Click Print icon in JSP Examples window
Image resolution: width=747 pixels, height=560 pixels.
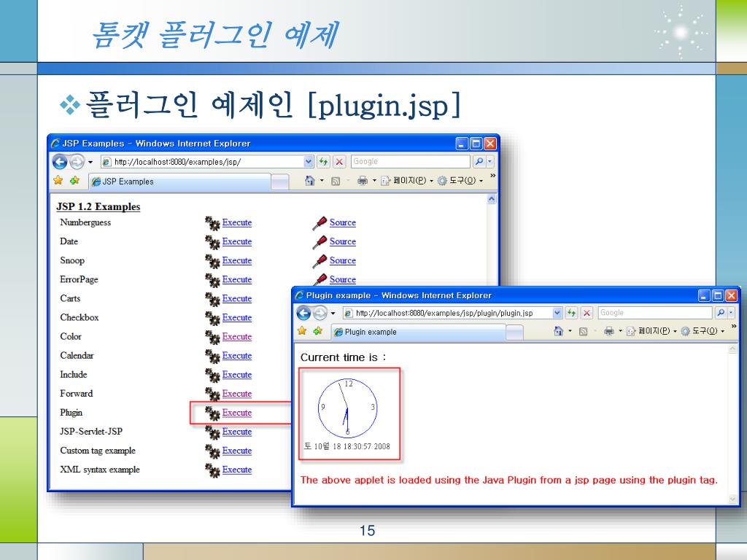(363, 181)
